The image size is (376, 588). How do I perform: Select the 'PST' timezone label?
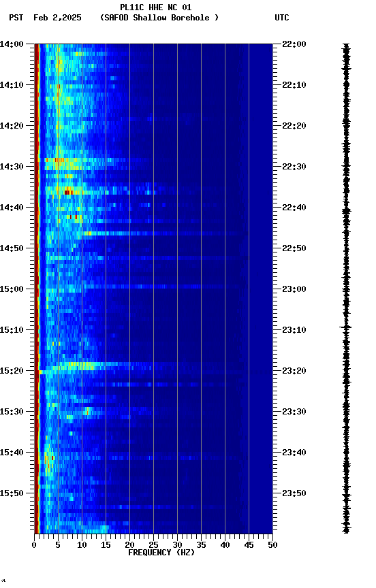coord(16,18)
